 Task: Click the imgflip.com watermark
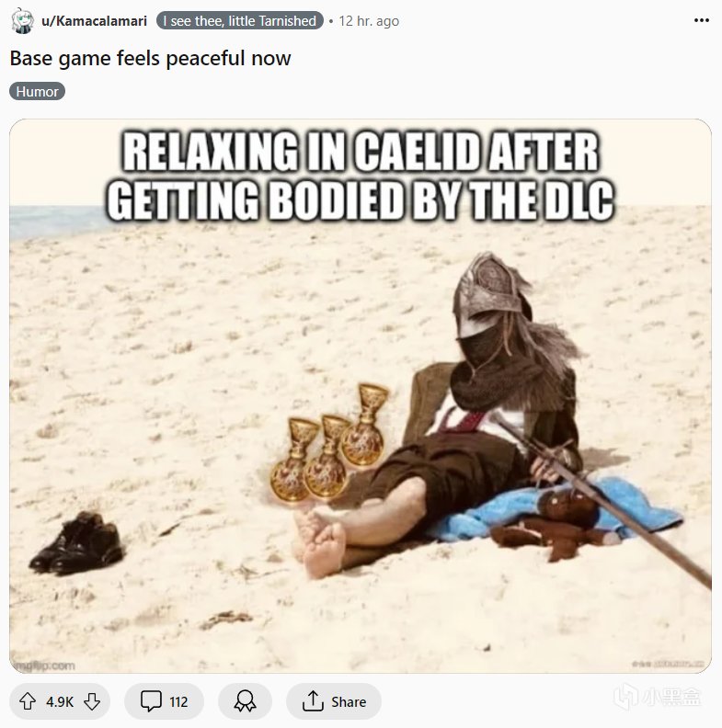tap(44, 665)
